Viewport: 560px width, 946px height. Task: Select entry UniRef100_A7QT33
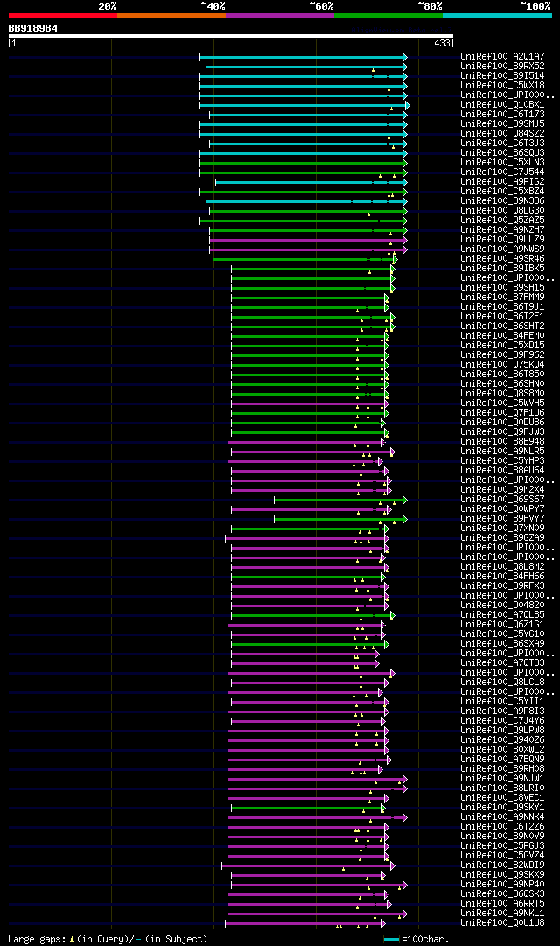click(502, 663)
